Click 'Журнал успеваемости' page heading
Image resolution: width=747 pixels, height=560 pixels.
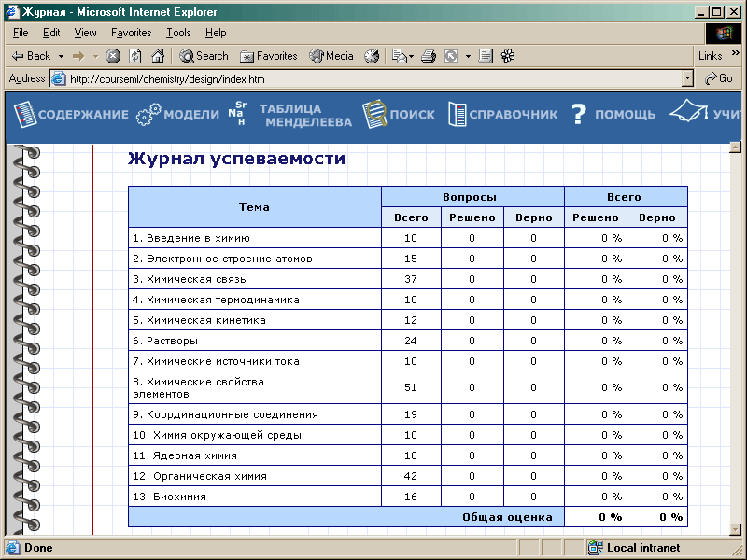click(237, 159)
